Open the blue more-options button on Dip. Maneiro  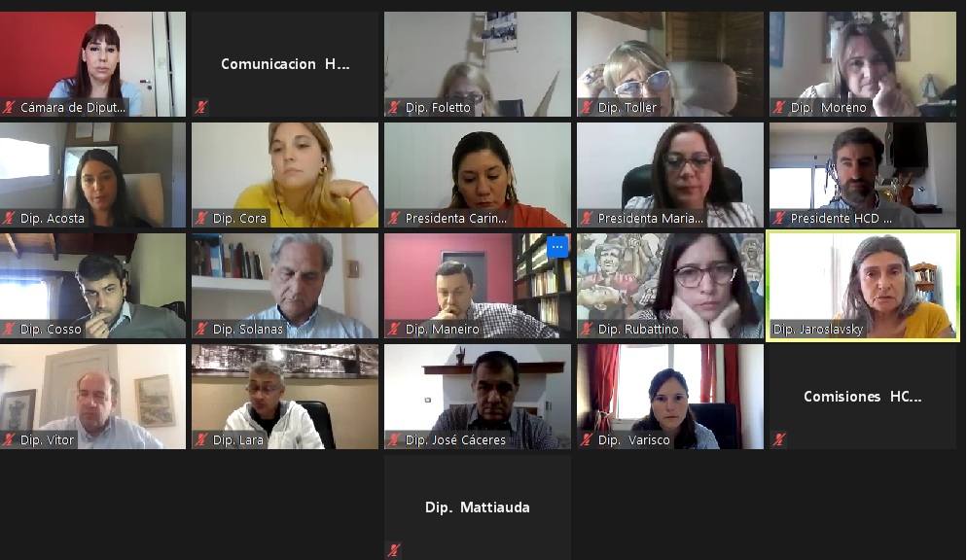(x=556, y=247)
